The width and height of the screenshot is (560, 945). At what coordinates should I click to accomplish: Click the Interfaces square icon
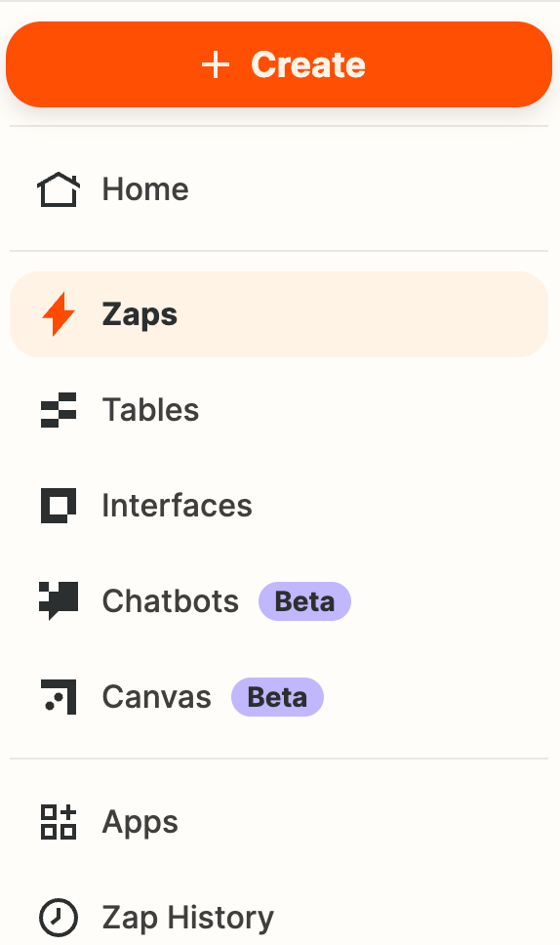(x=59, y=505)
